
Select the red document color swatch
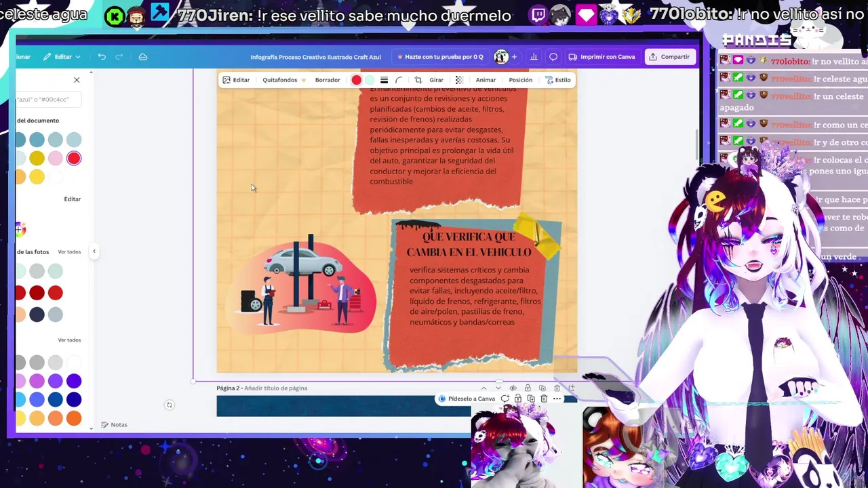point(74,159)
